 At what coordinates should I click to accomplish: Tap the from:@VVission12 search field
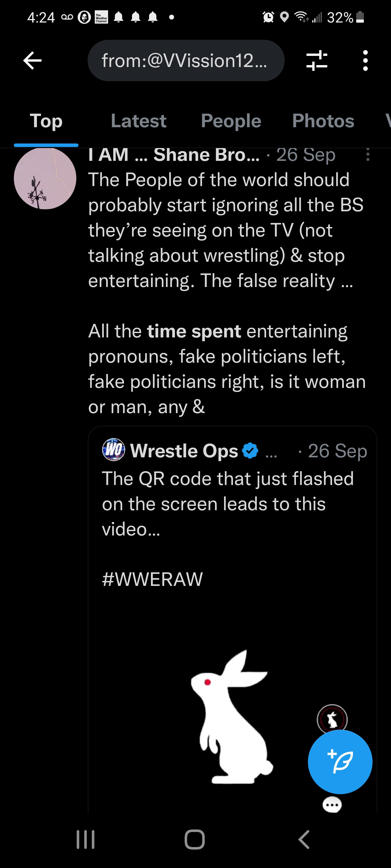(x=186, y=61)
